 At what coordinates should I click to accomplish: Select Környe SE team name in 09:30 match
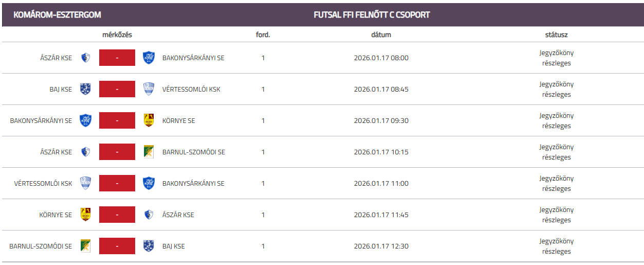[178, 121]
